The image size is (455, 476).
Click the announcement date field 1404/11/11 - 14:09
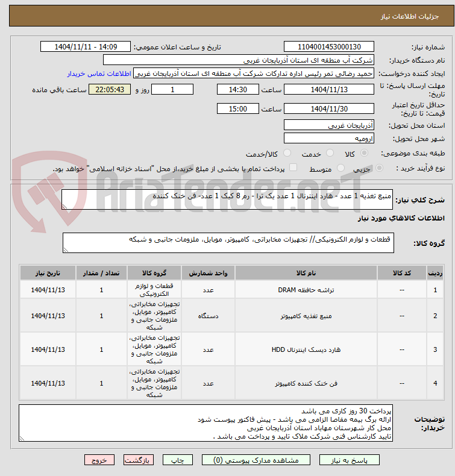(x=86, y=47)
